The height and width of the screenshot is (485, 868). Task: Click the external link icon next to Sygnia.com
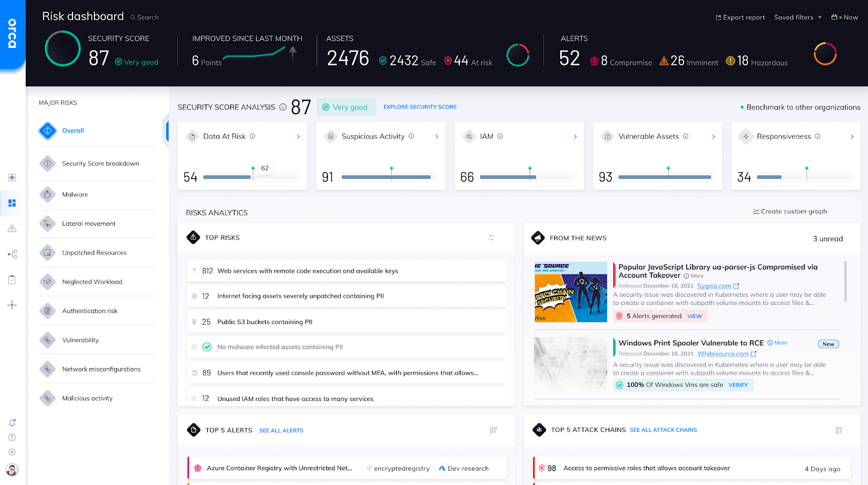[737, 286]
